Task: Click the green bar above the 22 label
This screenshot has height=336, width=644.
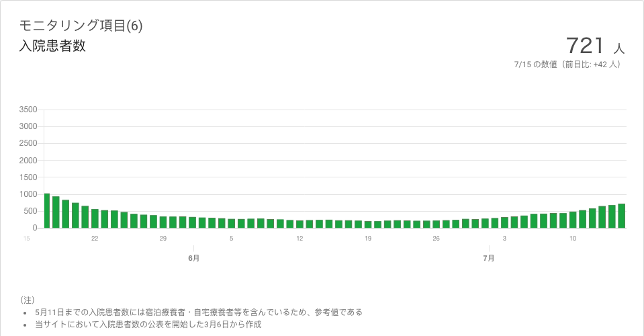Action: [x=95, y=218]
